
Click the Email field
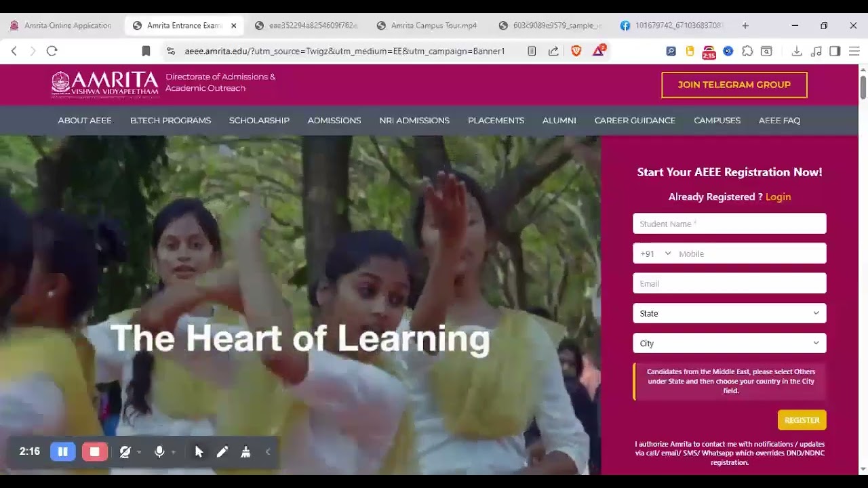(x=730, y=283)
